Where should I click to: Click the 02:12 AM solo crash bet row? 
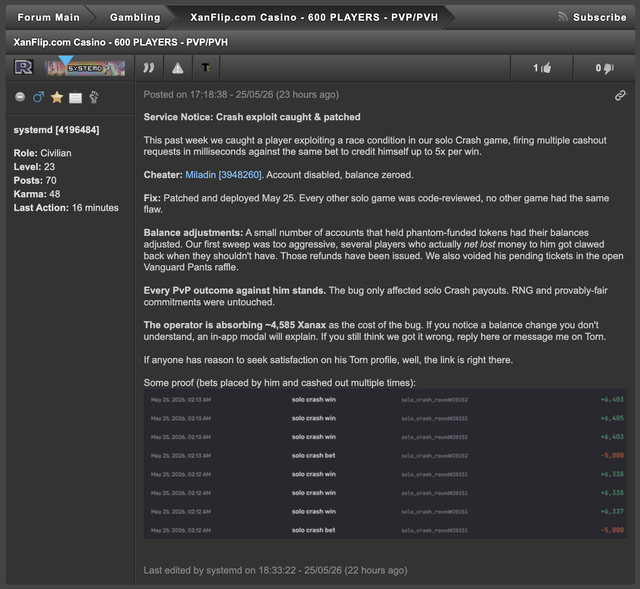[385, 530]
